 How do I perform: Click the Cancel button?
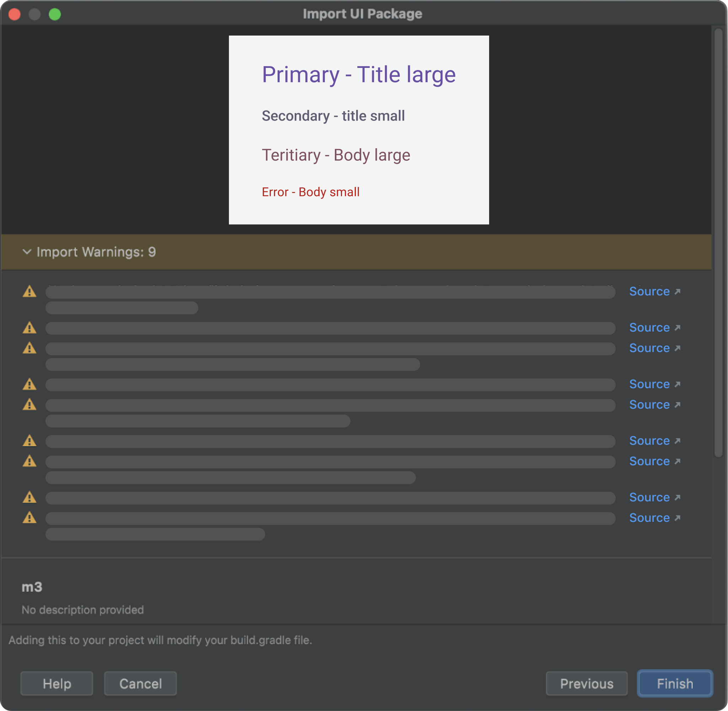point(140,684)
